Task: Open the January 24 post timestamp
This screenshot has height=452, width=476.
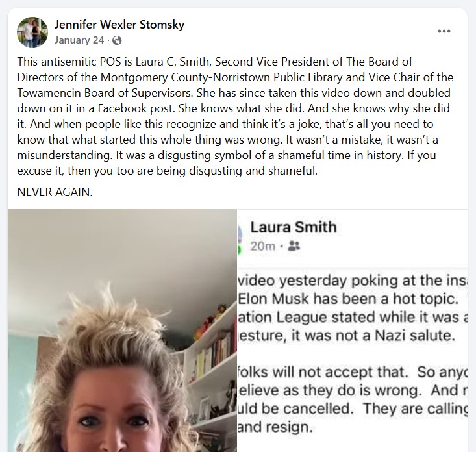Action: pyautogui.click(x=79, y=40)
